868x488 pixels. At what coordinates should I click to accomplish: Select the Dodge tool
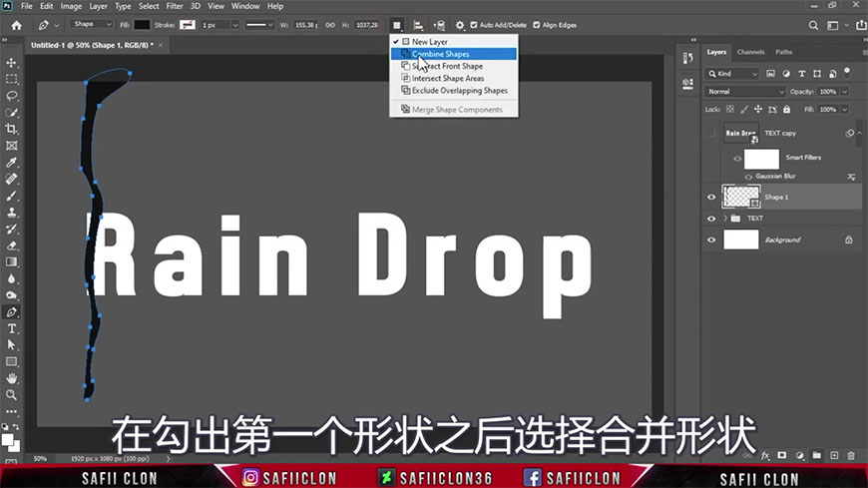11,295
